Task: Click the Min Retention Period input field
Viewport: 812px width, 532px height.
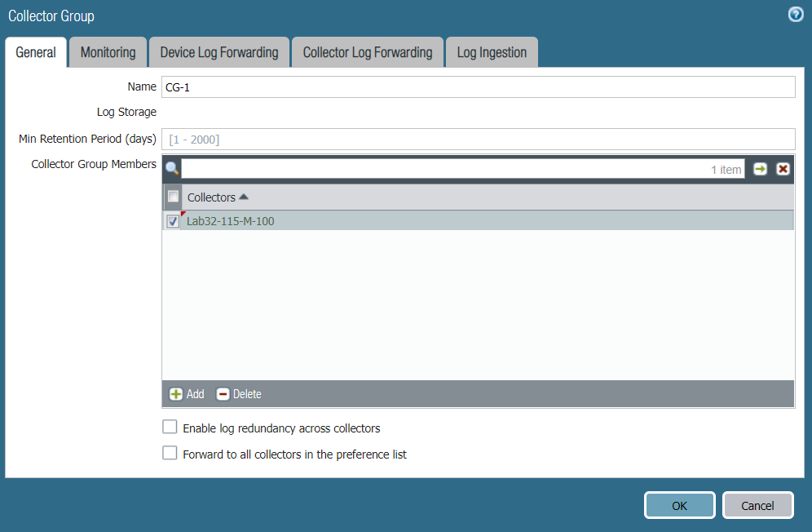Action: (478, 139)
